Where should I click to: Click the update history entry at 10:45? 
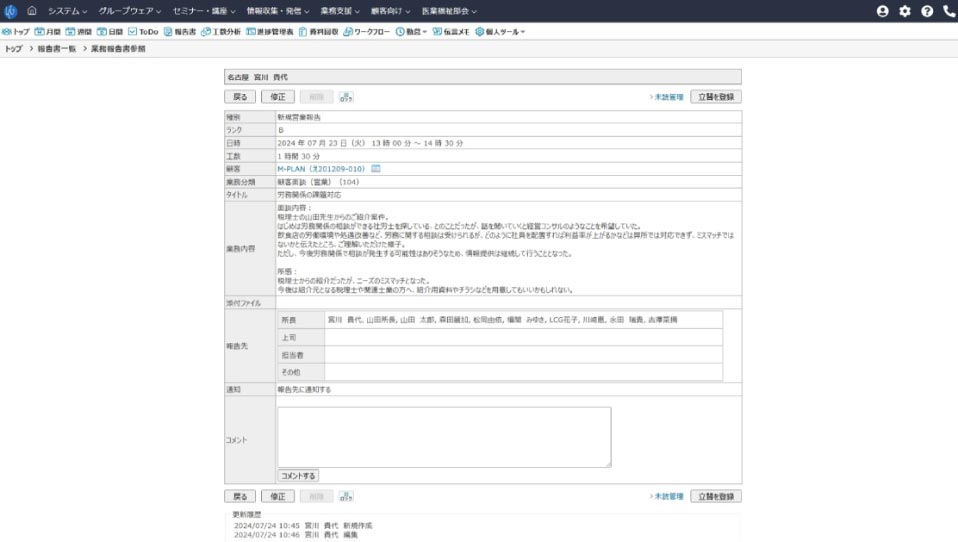pos(303,526)
